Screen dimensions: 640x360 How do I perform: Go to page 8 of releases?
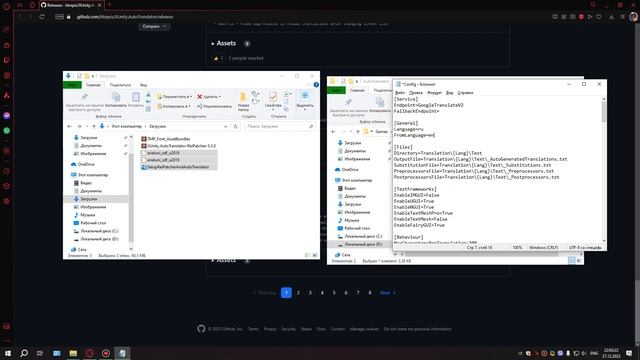coord(370,293)
